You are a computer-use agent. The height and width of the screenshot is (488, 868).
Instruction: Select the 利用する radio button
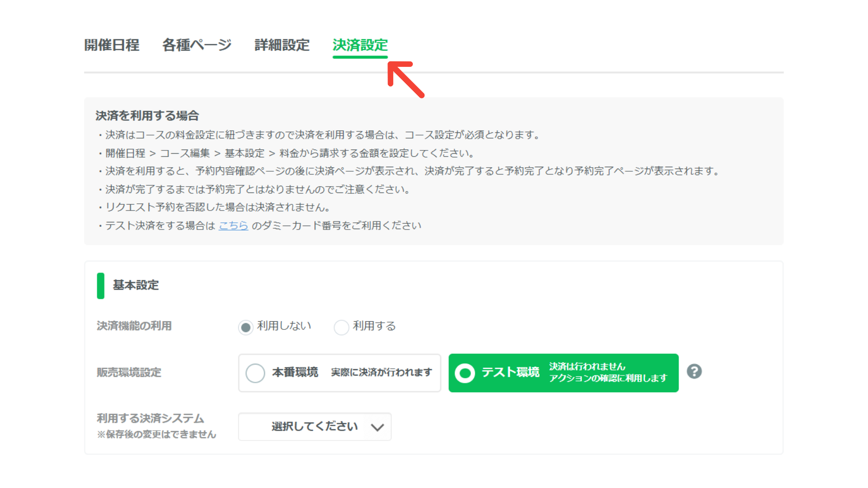pyautogui.click(x=341, y=327)
